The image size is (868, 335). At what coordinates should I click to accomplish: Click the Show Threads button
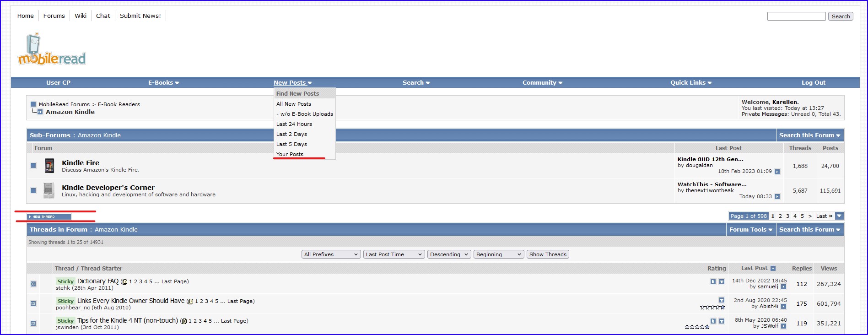(548, 254)
